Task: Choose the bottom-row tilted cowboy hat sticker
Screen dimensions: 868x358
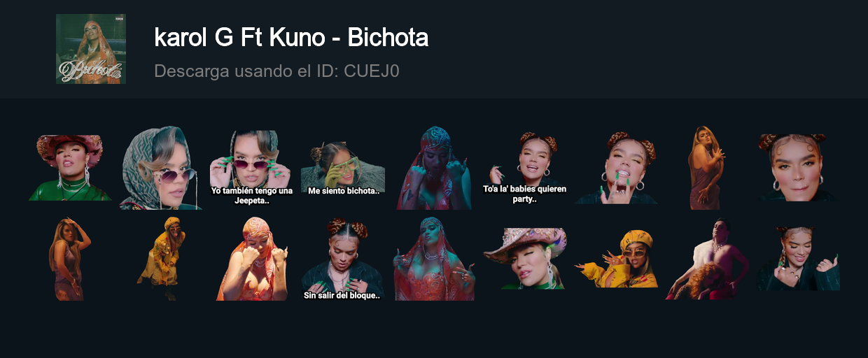Action: pyautogui.click(x=525, y=259)
